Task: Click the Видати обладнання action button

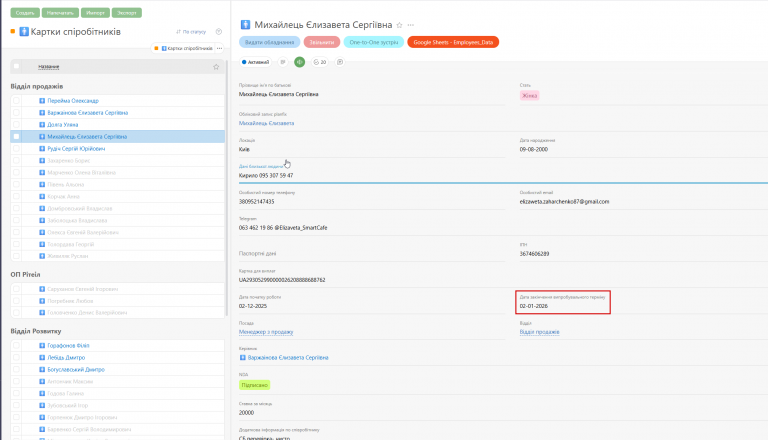Action: coord(269,42)
